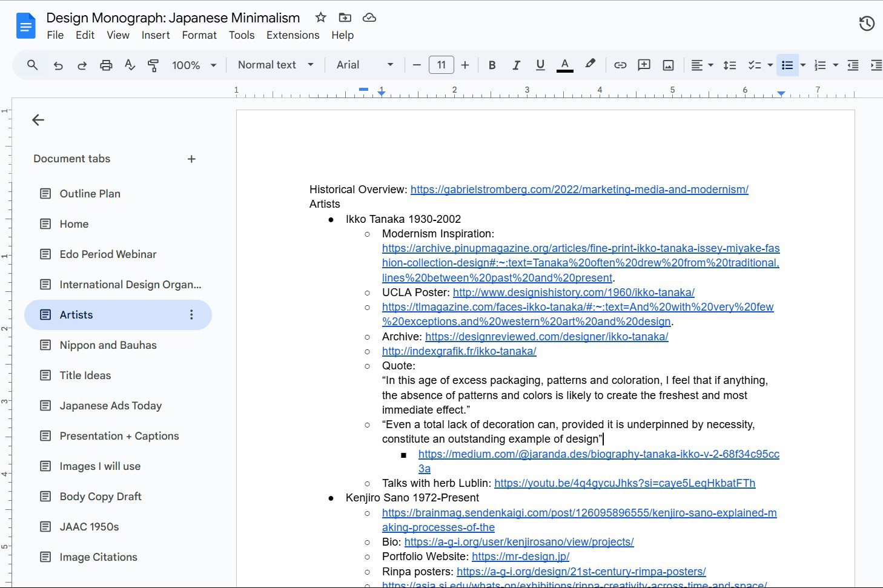Insert an image via the toolbar icon
This screenshot has height=588, width=883.
pos(667,65)
